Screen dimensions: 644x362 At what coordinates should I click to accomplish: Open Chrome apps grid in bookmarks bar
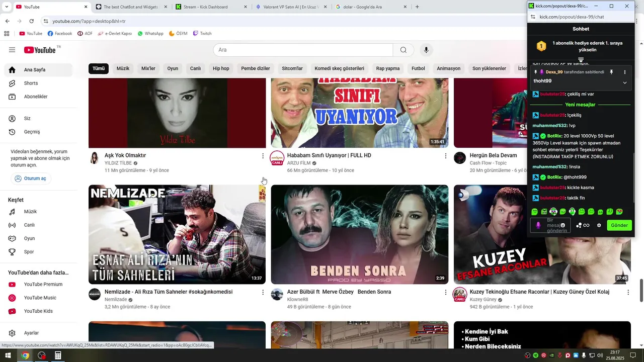tap(7, 34)
